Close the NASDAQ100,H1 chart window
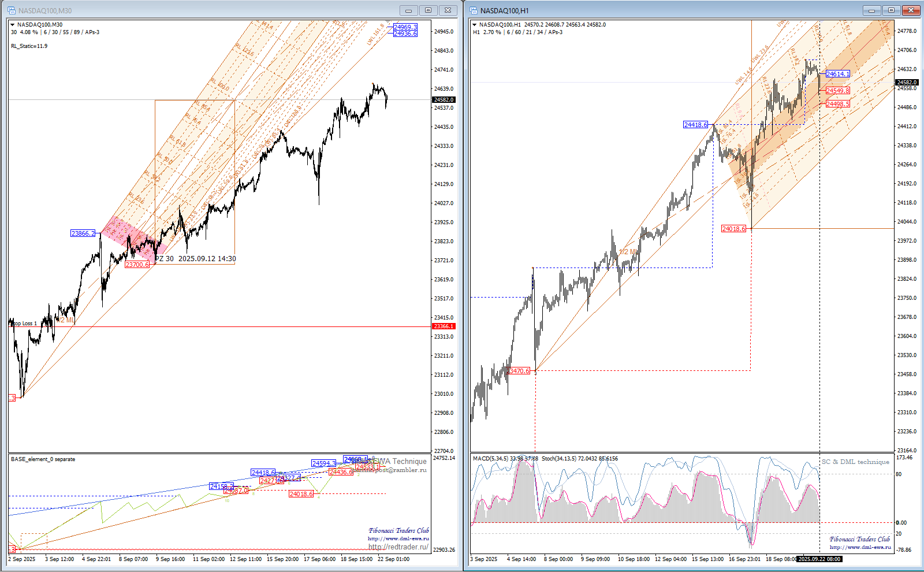924x572 pixels. 911,10
